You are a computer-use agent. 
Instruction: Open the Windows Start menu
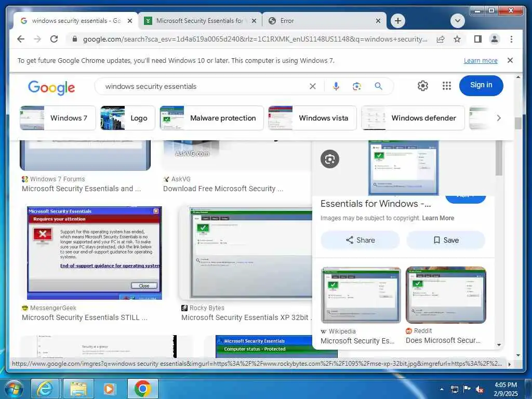coord(14,389)
